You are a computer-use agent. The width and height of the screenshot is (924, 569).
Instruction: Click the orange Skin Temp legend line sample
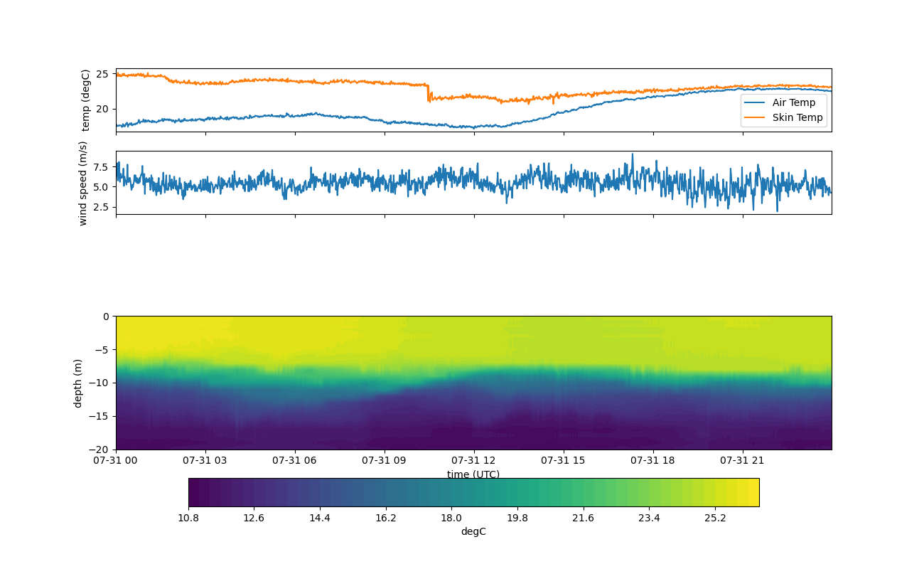coord(756,118)
